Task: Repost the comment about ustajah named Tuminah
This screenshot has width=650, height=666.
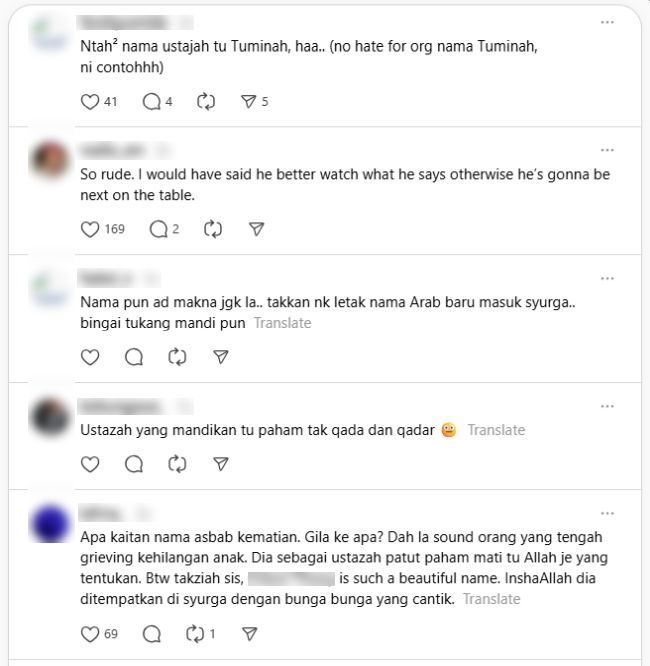Action: (x=206, y=102)
